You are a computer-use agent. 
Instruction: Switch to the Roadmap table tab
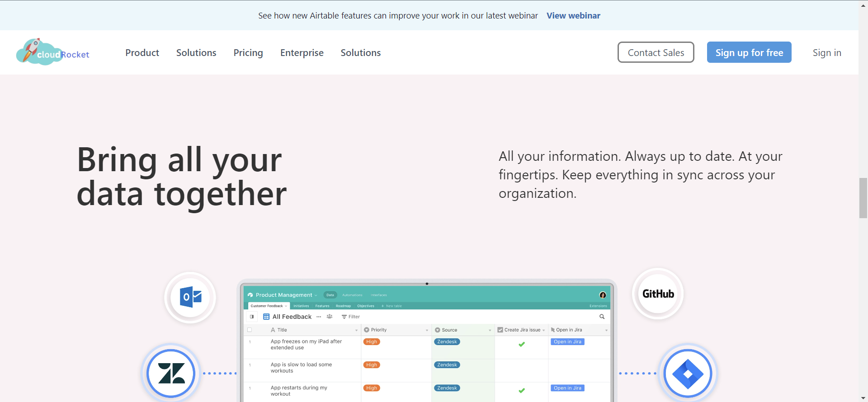[x=343, y=306]
